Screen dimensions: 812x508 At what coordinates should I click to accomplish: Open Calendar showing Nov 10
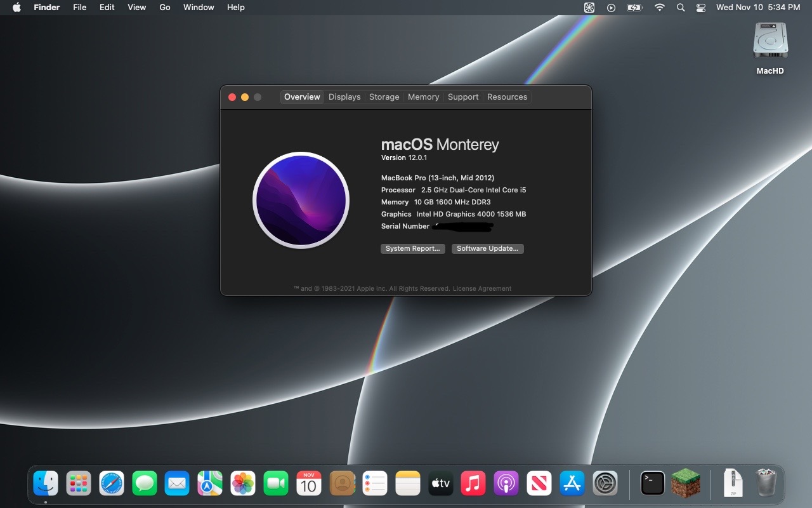tap(309, 484)
